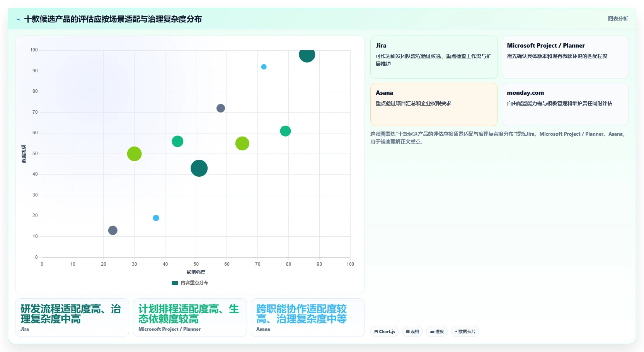Click the 图表分析 label in the header

618,19
